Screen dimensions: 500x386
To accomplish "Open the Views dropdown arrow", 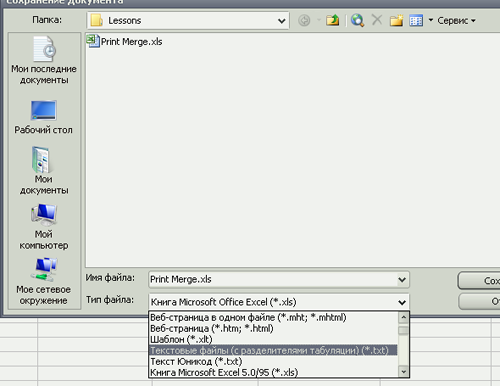I will pos(431,20).
